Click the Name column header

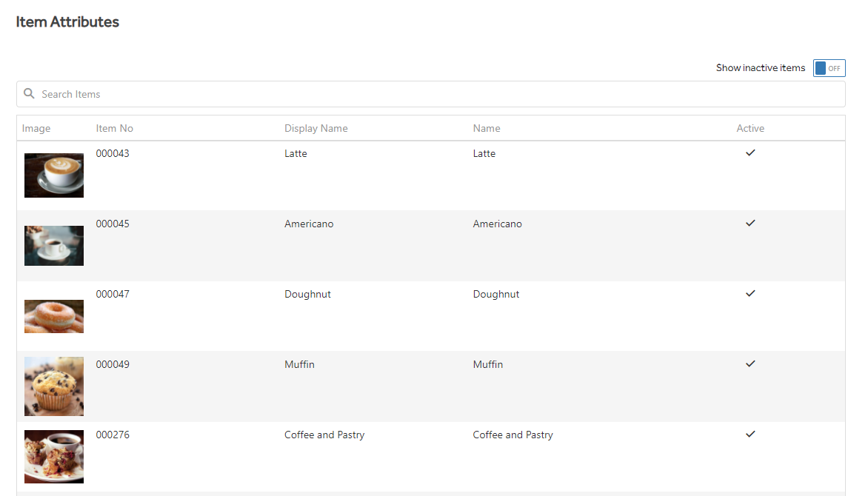(487, 128)
